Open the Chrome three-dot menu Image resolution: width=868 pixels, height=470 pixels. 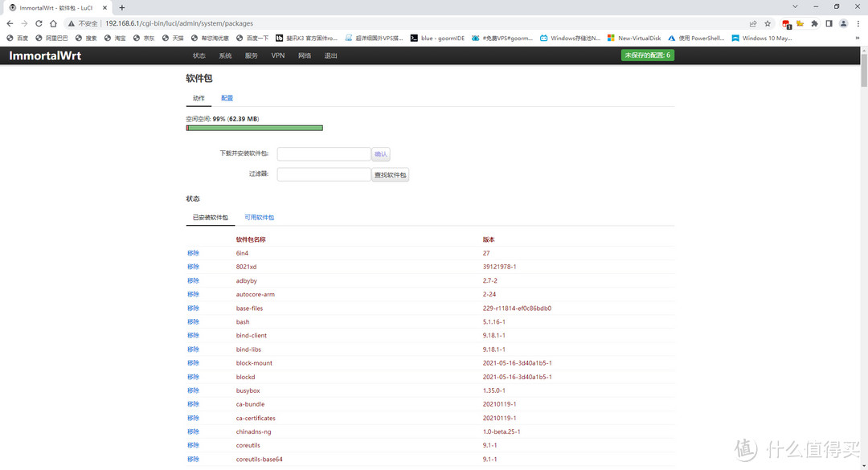coord(857,23)
